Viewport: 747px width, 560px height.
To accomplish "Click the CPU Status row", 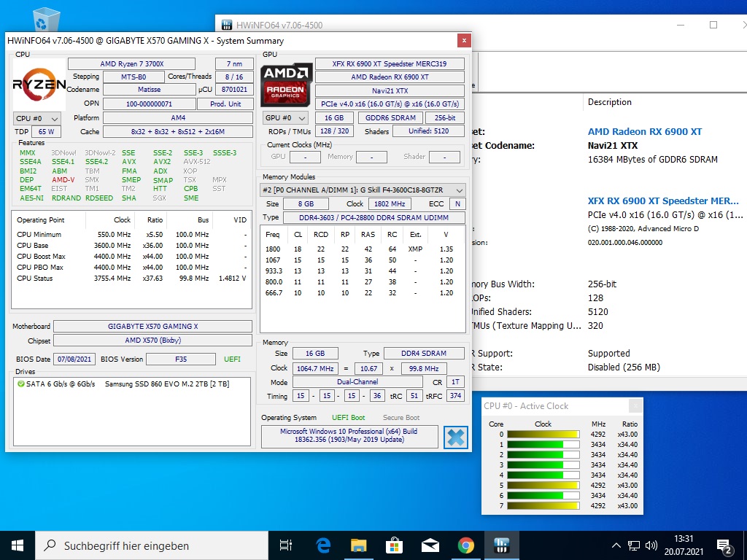I will coord(131,278).
